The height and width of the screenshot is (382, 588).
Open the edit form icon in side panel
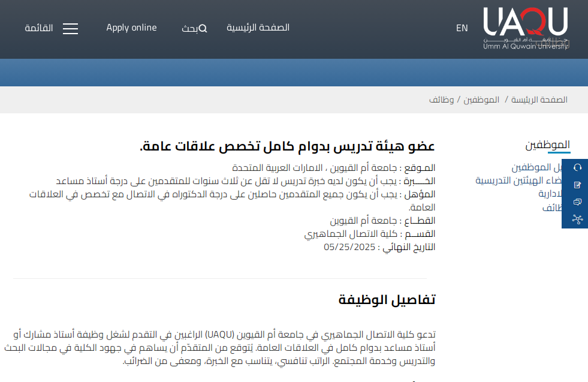[577, 185]
